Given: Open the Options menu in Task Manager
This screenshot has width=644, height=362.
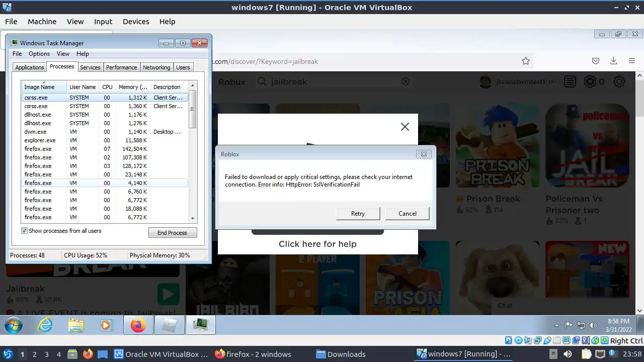Looking at the screenshot, I should (x=39, y=54).
